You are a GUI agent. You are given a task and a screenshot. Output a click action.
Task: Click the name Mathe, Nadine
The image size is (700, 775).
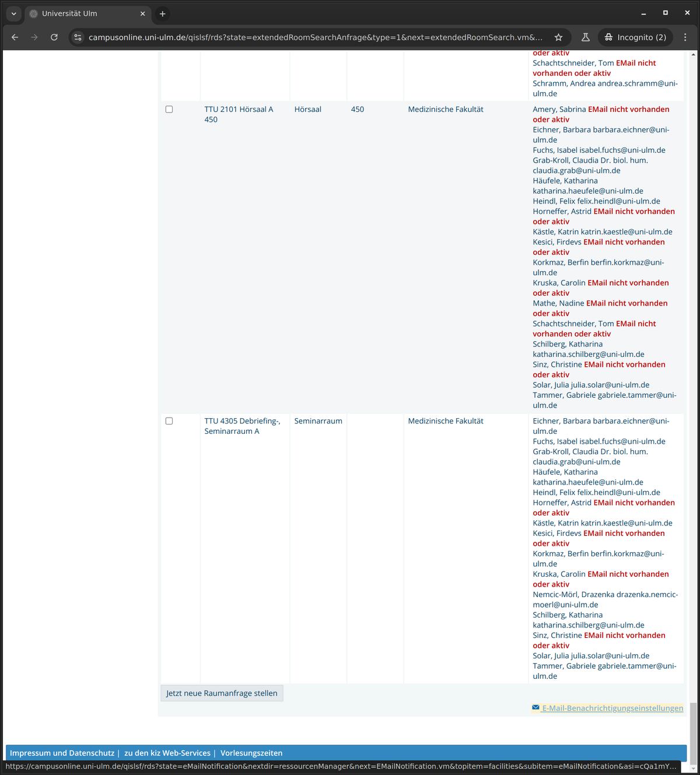pos(558,303)
